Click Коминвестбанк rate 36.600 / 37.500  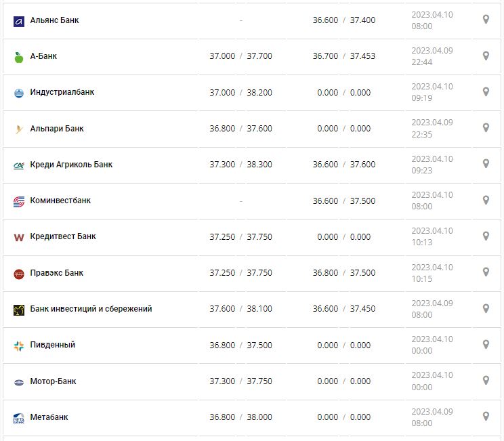click(x=343, y=201)
